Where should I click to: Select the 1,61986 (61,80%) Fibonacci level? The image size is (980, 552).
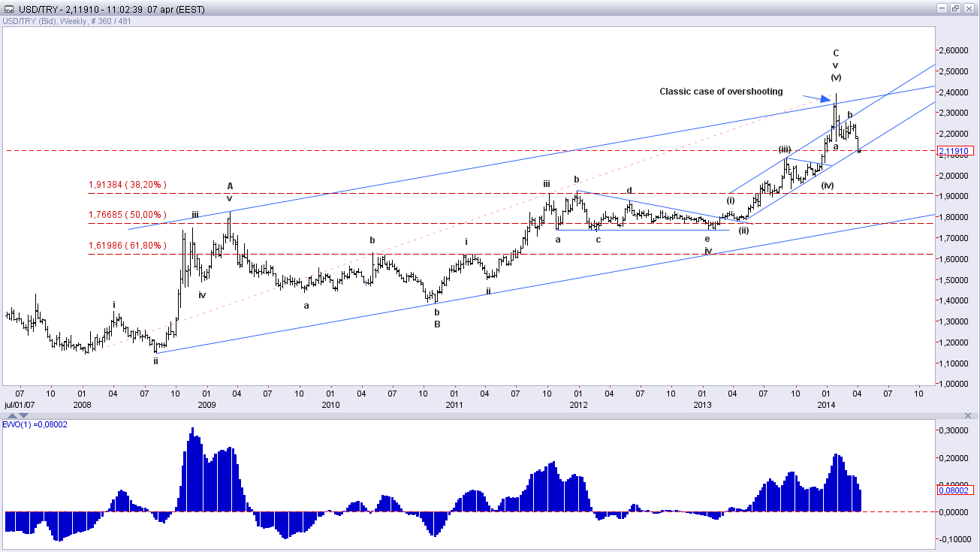click(126, 245)
